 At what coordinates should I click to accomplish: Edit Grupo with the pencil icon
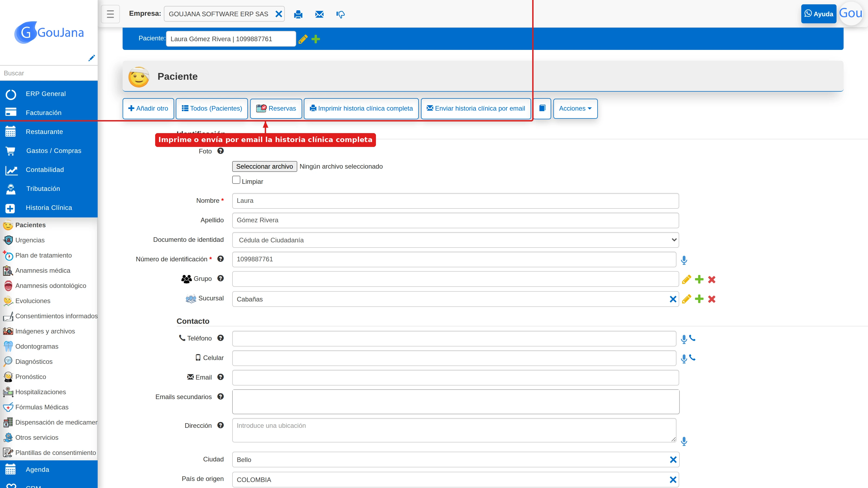pos(686,280)
